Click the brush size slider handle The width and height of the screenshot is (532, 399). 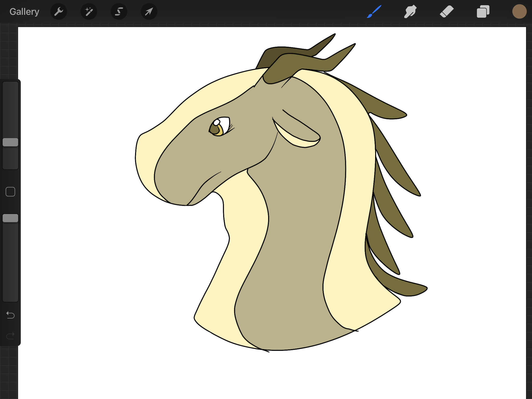point(10,142)
